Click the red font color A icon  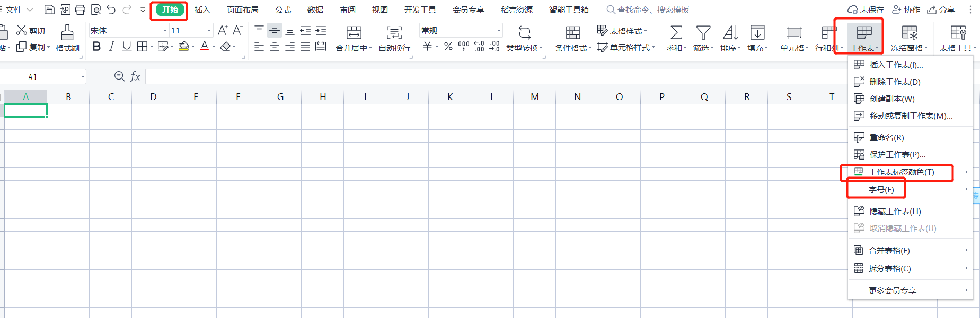(x=205, y=47)
